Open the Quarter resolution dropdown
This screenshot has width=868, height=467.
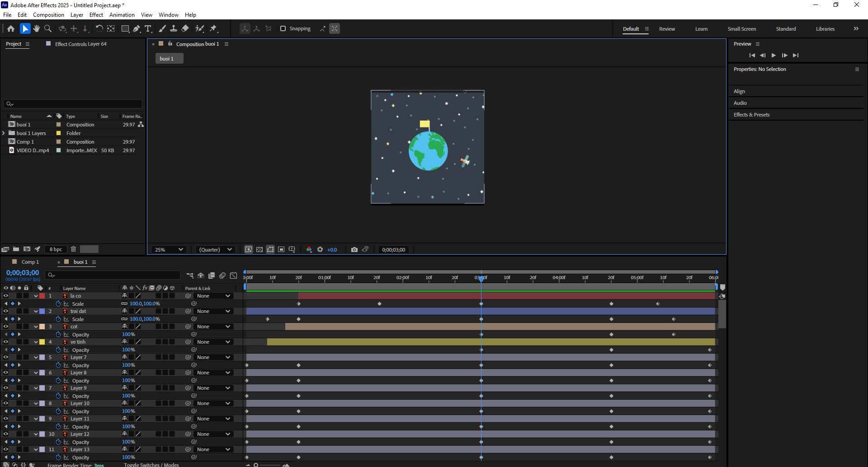coord(216,249)
